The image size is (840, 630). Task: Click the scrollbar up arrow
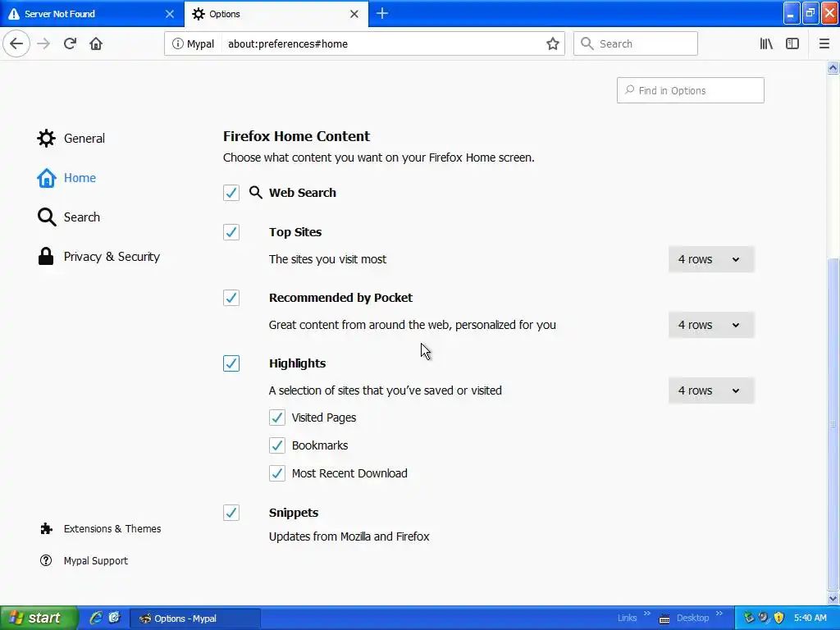pos(833,67)
